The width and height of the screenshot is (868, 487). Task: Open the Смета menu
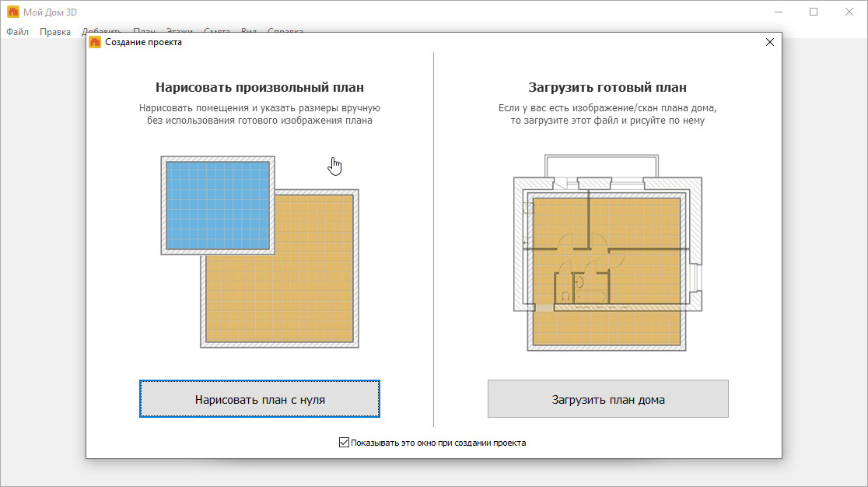(x=217, y=32)
